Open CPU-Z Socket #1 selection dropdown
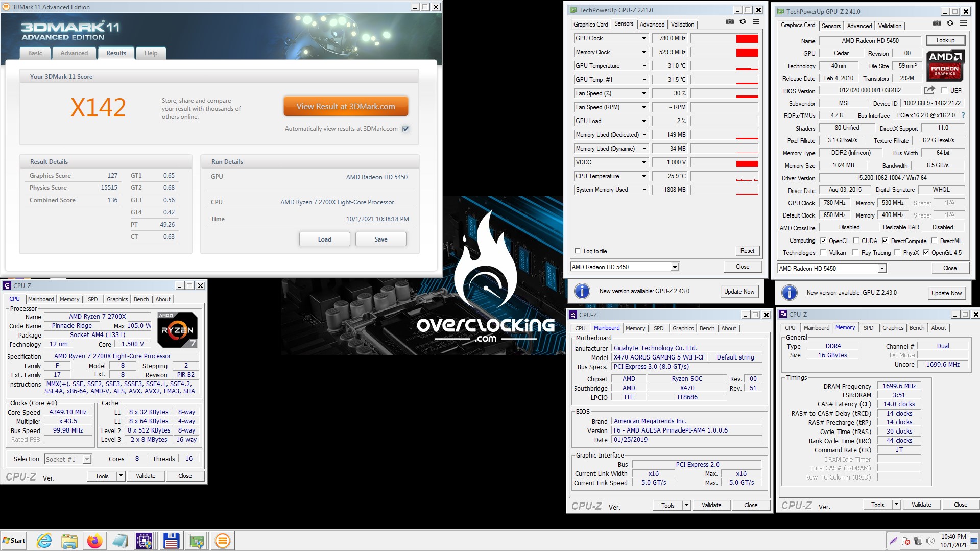Viewport: 980px width, 551px height. click(x=87, y=459)
